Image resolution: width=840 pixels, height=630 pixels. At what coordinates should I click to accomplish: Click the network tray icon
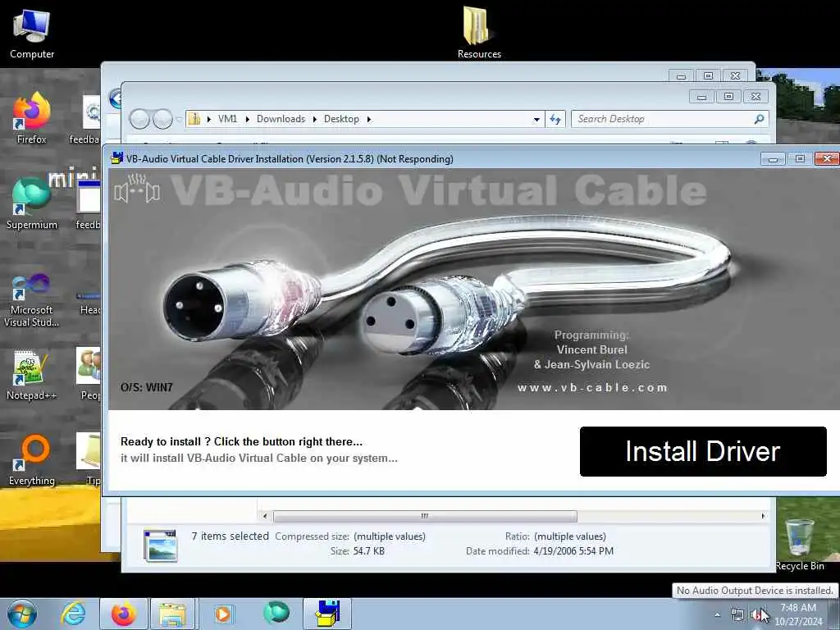click(x=737, y=615)
